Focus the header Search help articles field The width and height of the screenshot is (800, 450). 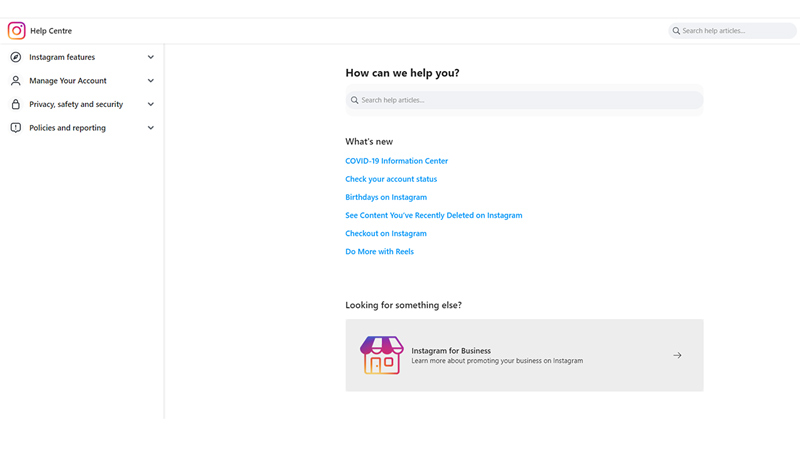[x=732, y=31]
